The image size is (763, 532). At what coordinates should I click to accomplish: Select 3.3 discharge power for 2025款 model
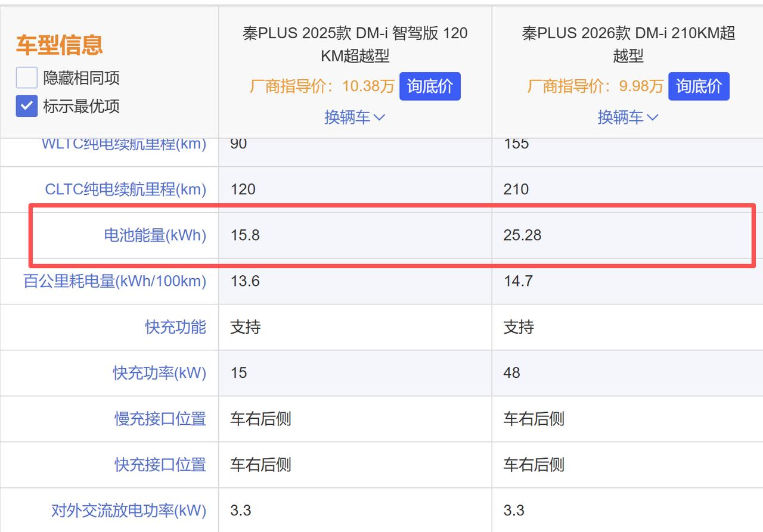point(241,511)
